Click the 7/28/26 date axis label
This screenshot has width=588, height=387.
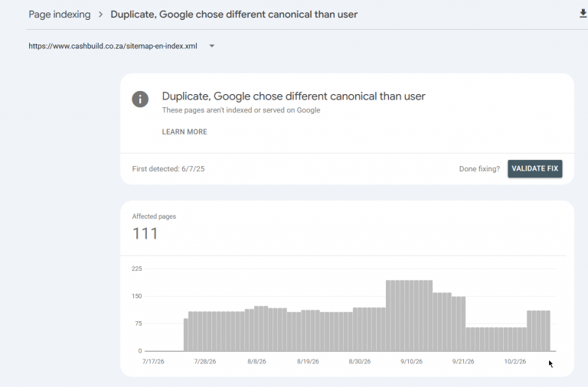tap(204, 362)
